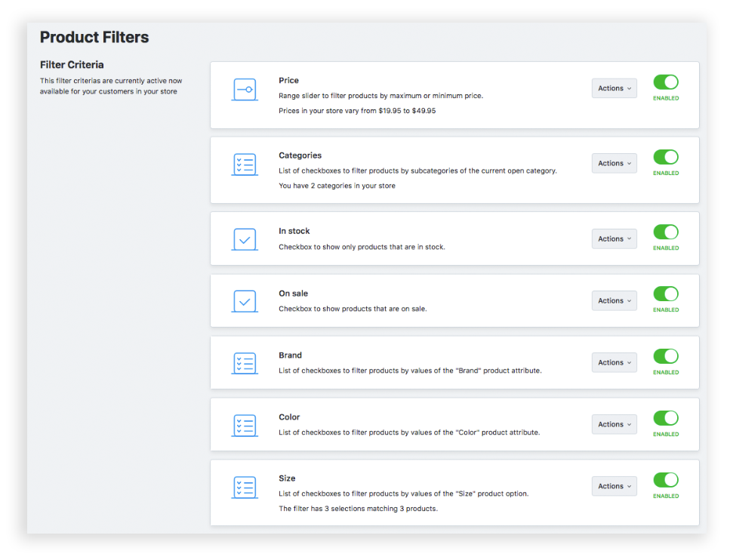Turn off the Categories filter toggle
The image size is (730, 560).
tap(666, 157)
